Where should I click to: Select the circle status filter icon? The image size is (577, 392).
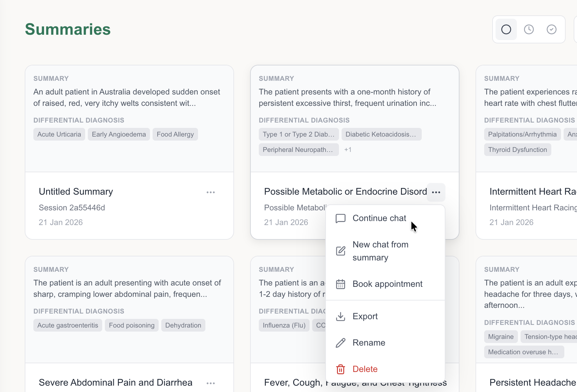506,29
